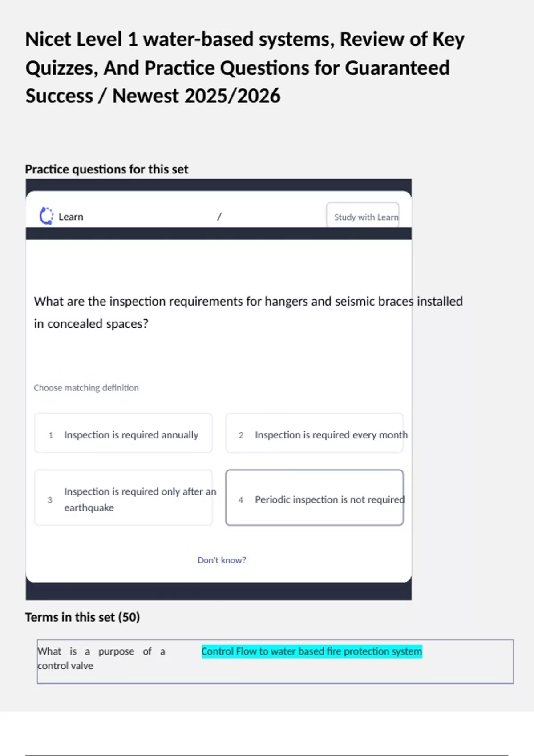This screenshot has height=756, width=534.
Task: Click the number 3 badge on the third answer
Action: pos(50,500)
